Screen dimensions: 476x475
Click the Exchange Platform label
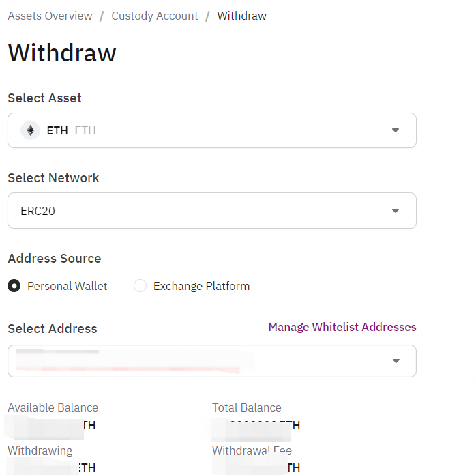[x=202, y=286]
